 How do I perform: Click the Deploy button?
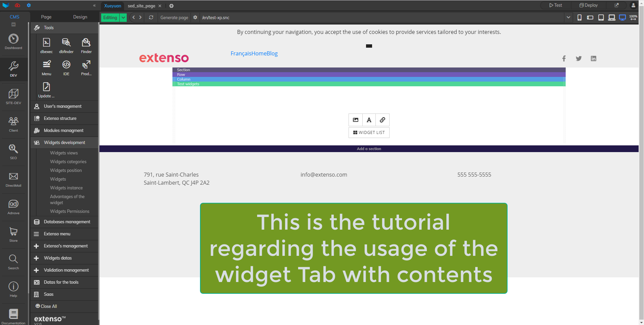(x=589, y=5)
